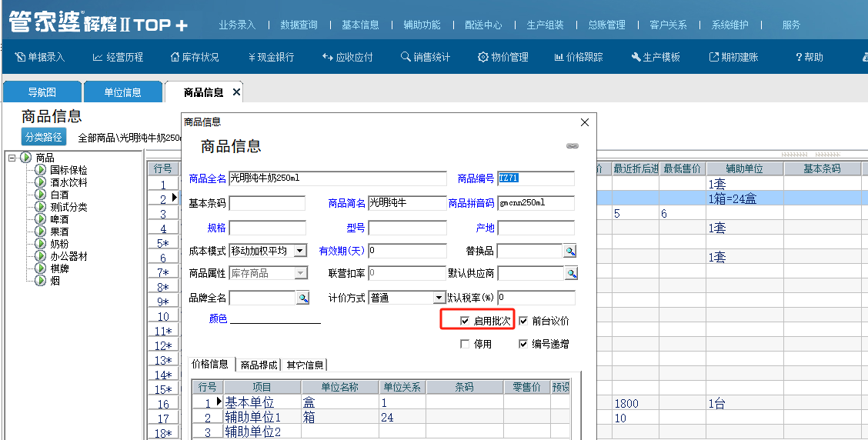Open the 基本信息 menu
The image size is (868, 440).
click(360, 25)
